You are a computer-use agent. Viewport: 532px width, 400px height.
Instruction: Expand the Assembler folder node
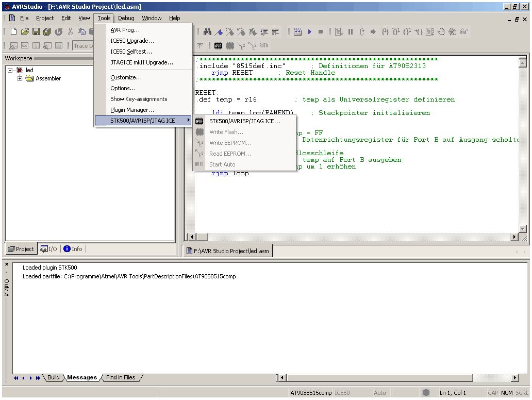pos(20,78)
